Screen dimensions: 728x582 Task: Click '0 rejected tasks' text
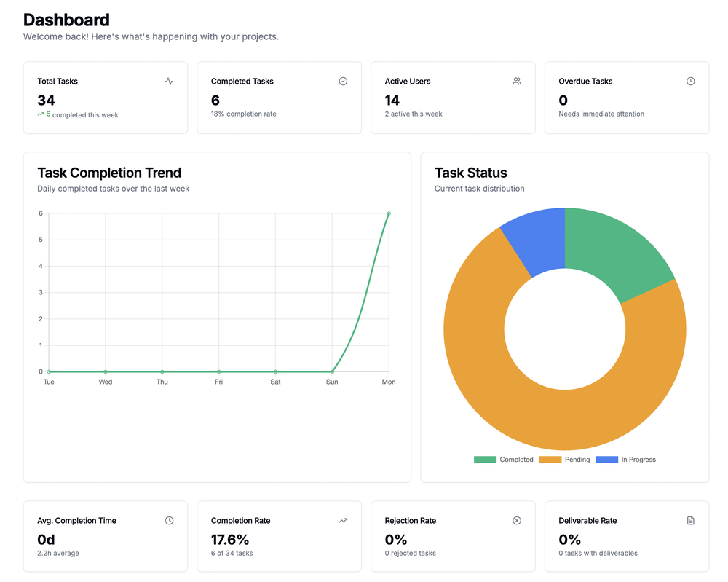(411, 553)
